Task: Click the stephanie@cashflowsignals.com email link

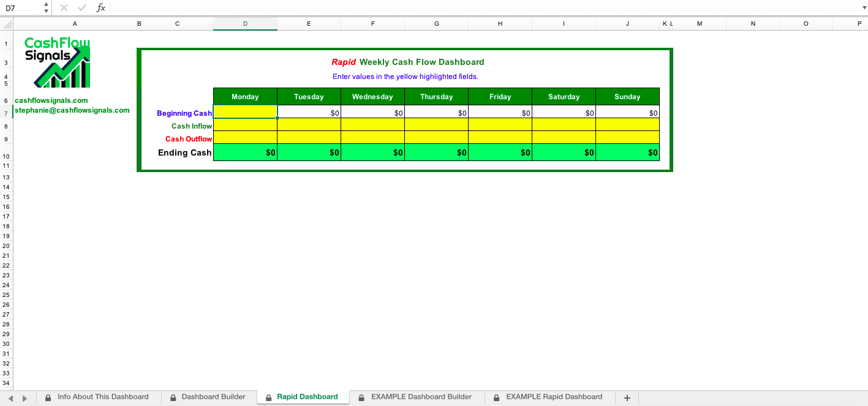Action: click(72, 111)
